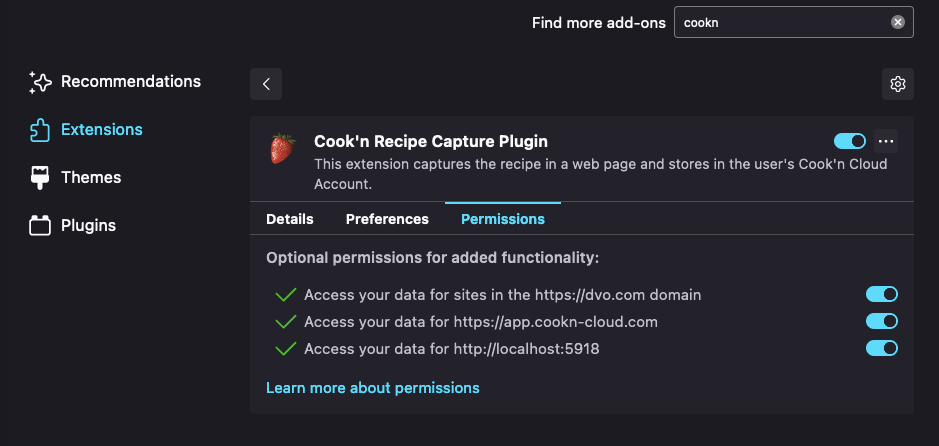Open the Themes section label
Screen dimensions: 939x446
click(91, 178)
